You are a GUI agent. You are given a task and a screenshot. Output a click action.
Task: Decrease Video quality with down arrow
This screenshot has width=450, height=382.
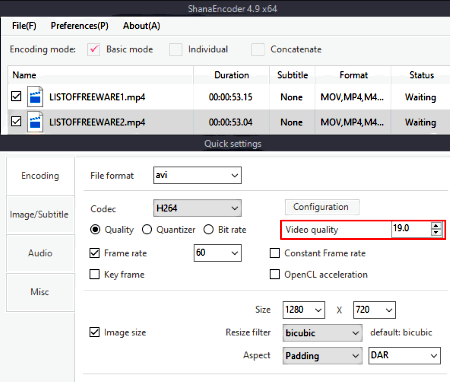point(436,232)
